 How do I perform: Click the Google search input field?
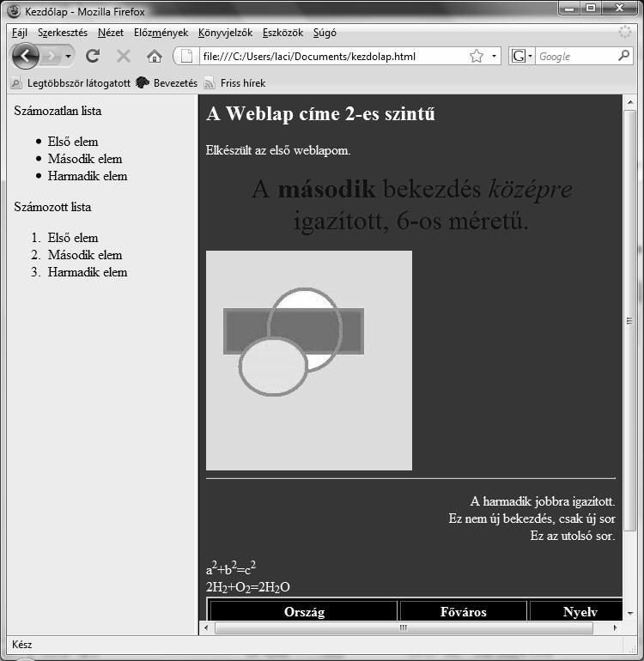tap(575, 56)
